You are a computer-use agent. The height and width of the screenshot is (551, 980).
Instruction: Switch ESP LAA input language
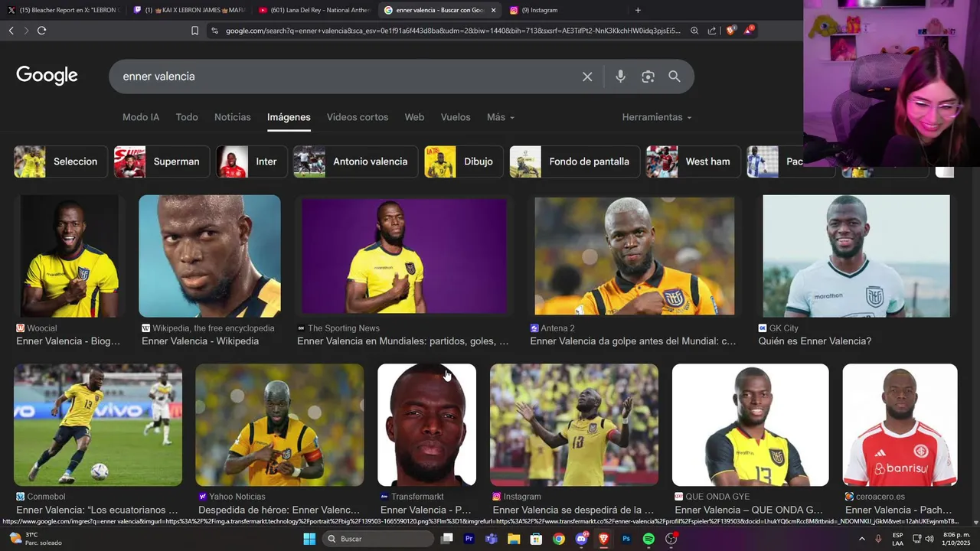pos(897,539)
